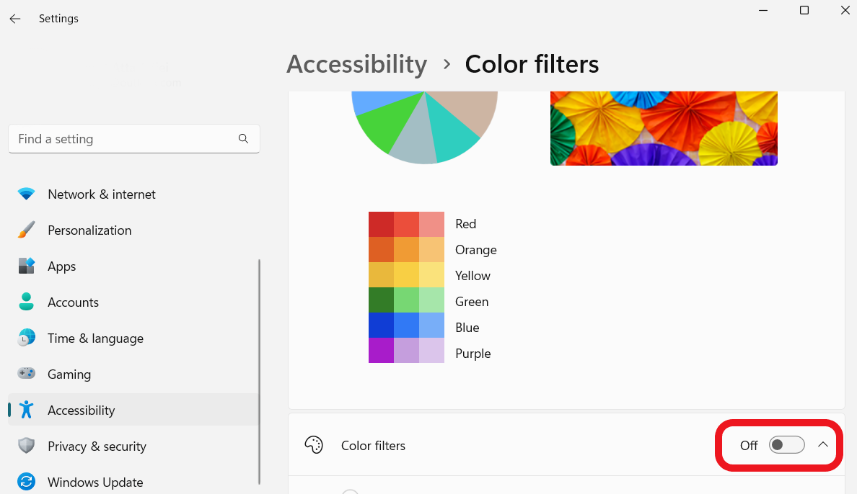The width and height of the screenshot is (857, 494).
Task: Go to Accessibility breadcrumb link
Action: (356, 64)
